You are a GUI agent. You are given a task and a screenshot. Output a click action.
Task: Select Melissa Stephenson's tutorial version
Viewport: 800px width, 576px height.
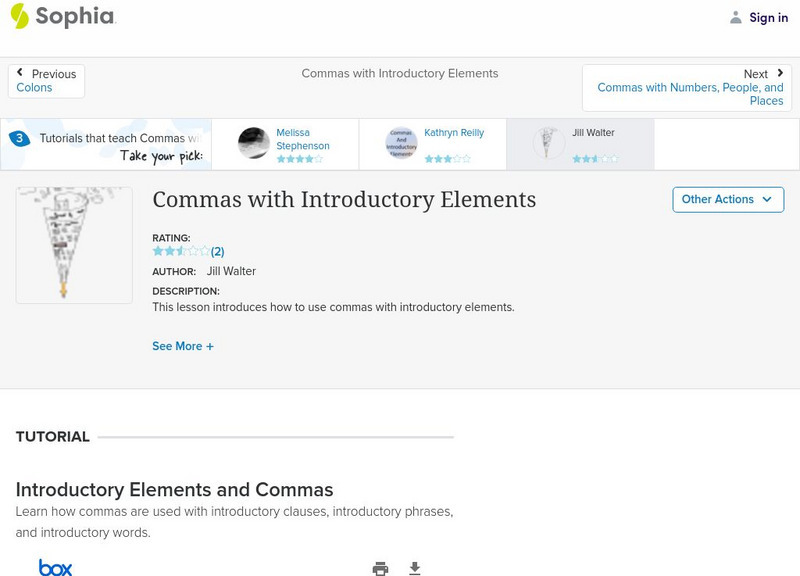(290, 144)
